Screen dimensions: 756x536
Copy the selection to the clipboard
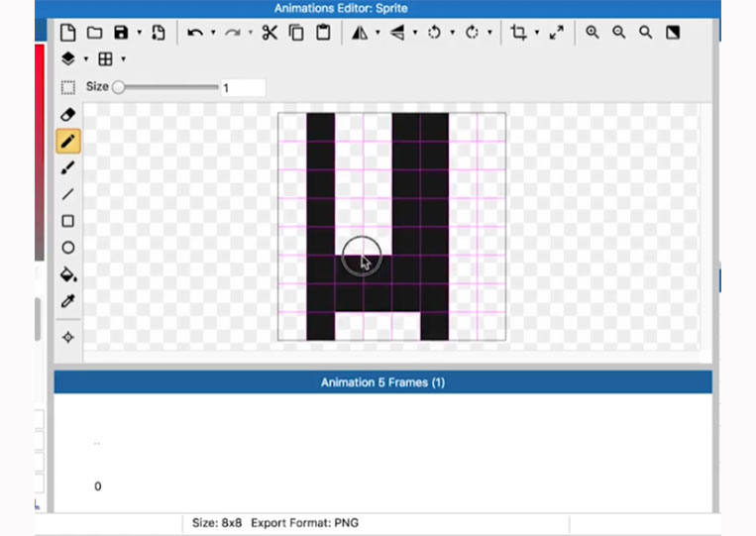296,33
